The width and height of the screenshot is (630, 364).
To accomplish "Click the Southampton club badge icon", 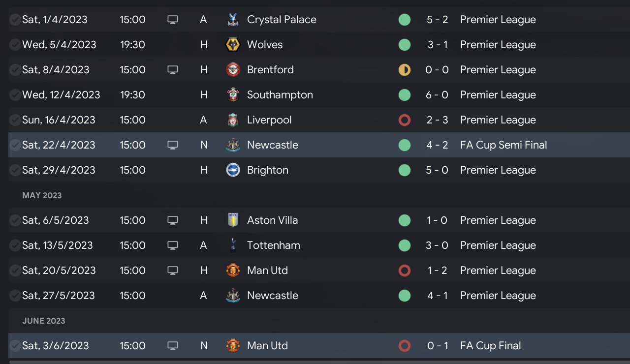I will click(x=233, y=95).
